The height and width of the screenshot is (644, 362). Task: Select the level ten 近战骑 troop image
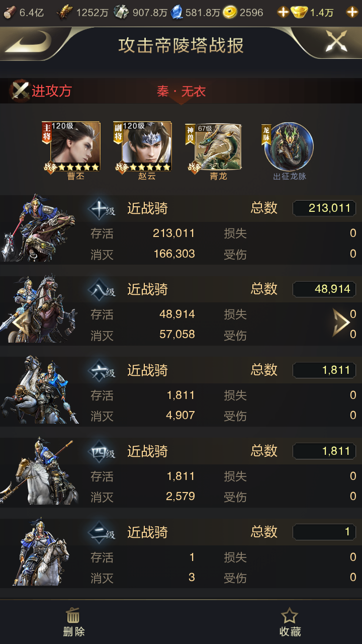coord(39,229)
